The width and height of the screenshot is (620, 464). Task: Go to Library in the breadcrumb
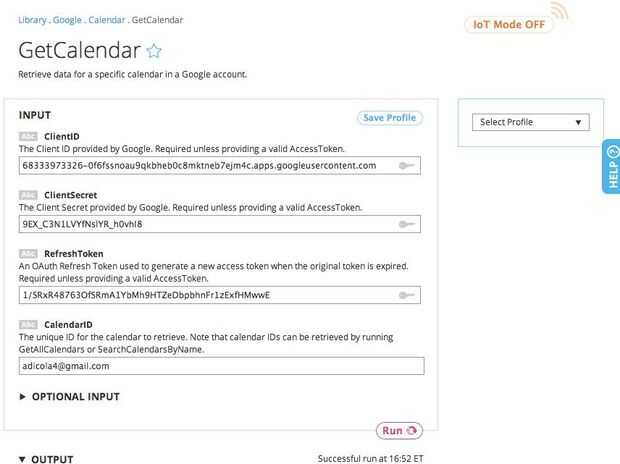34,19
